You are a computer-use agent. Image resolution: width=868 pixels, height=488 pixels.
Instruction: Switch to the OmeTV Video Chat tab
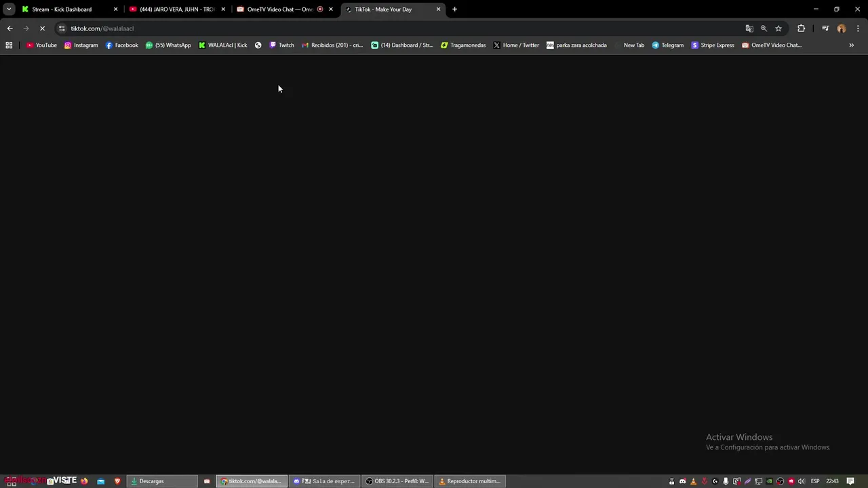point(285,9)
